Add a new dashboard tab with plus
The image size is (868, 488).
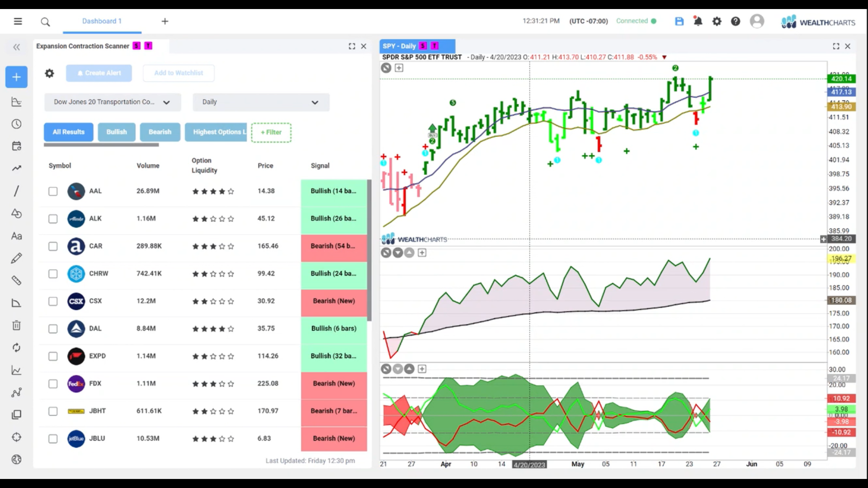(x=165, y=21)
